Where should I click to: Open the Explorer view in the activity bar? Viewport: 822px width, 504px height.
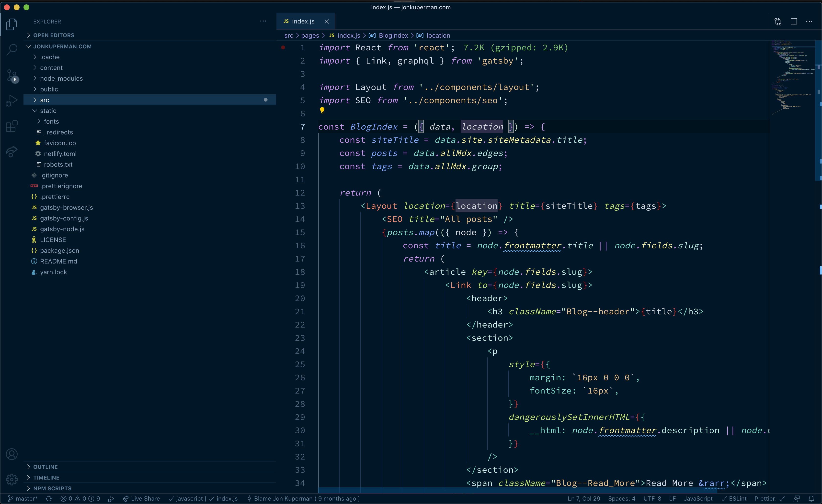tap(12, 24)
